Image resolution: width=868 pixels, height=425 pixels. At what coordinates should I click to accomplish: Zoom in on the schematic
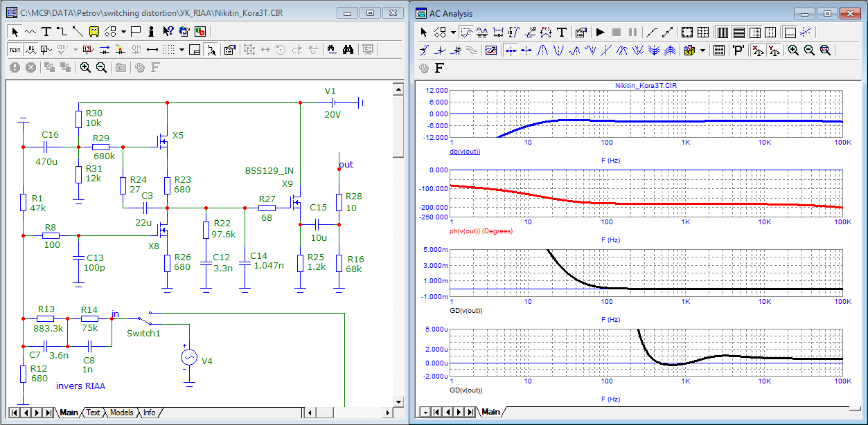85,67
